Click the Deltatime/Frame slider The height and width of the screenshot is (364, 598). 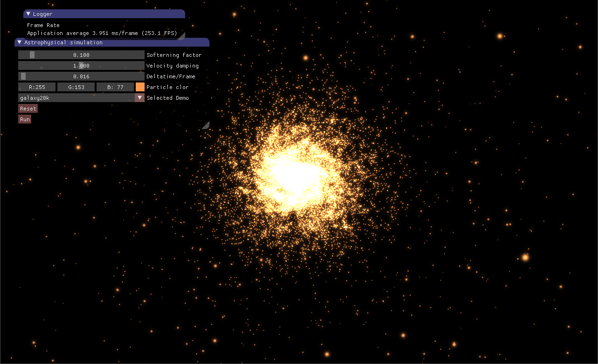[x=81, y=76]
